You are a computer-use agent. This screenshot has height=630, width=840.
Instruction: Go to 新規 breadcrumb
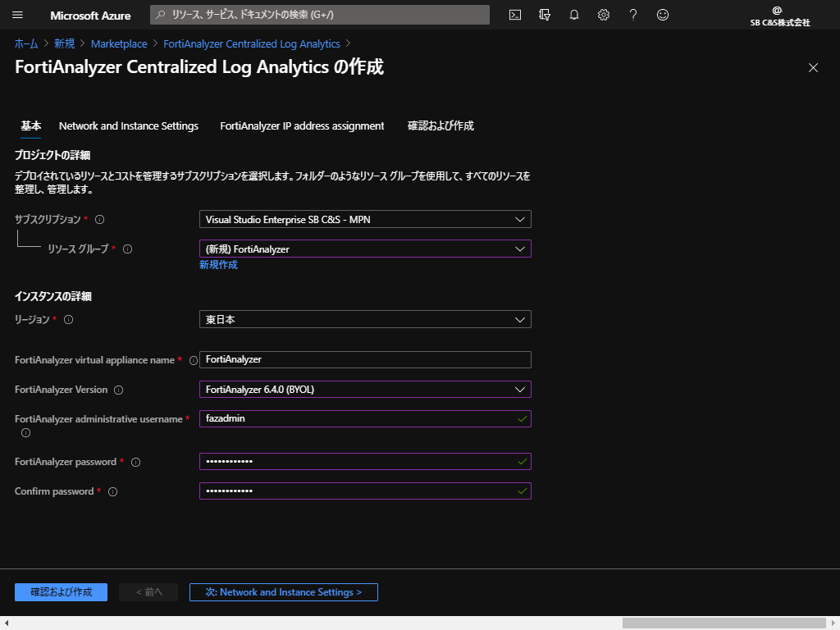point(64,44)
